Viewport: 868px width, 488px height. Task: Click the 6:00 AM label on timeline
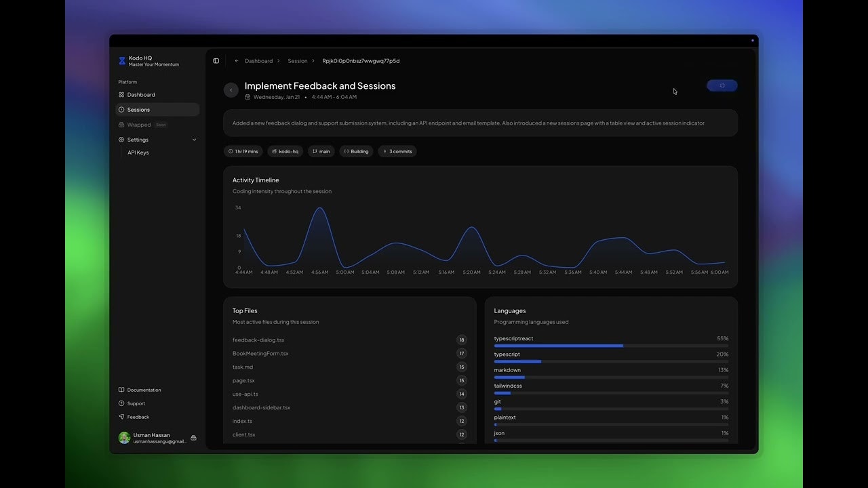point(719,272)
